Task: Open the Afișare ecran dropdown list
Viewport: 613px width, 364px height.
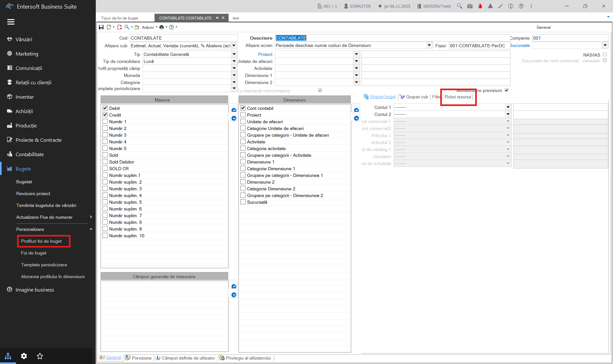Action: click(x=429, y=45)
